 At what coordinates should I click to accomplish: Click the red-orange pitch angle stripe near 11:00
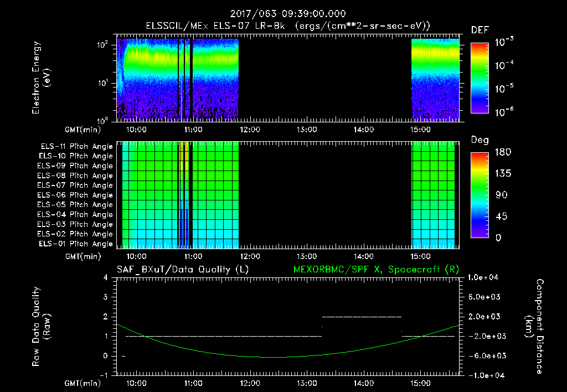(x=187, y=156)
